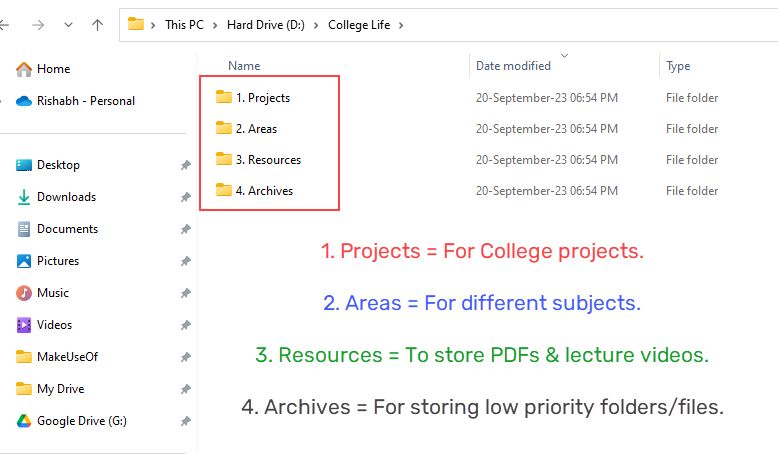Click the Music icon in sidebar
This screenshot has height=454, width=778.
pos(24,293)
